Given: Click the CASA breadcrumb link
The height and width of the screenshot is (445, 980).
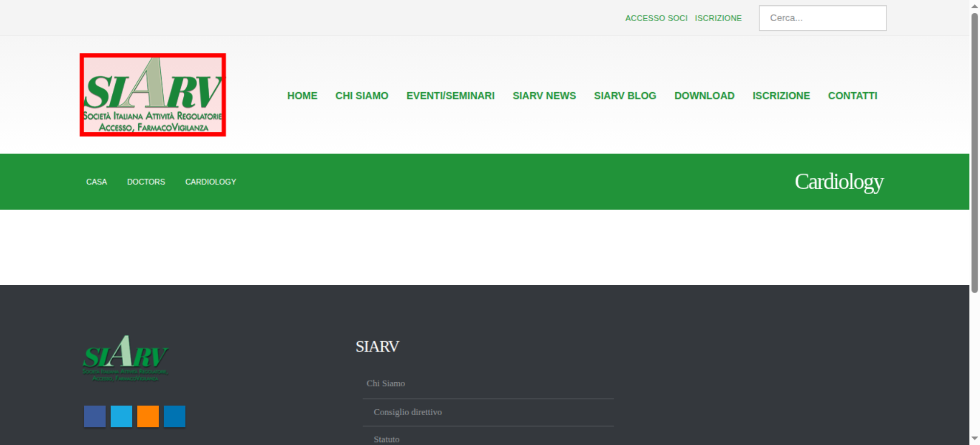Looking at the screenshot, I should [97, 182].
